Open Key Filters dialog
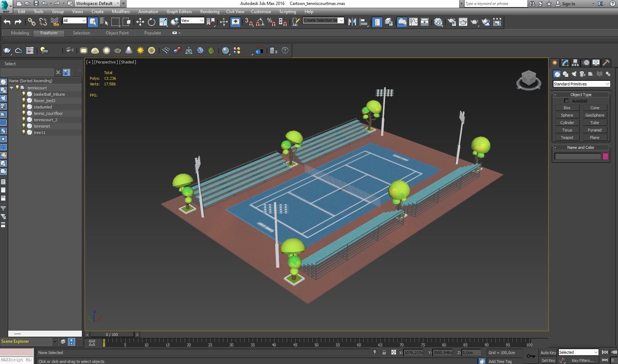618x364 pixels. [583, 360]
